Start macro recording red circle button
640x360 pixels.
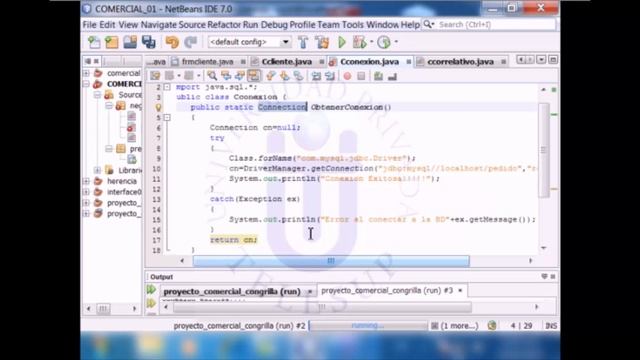tap(347, 76)
